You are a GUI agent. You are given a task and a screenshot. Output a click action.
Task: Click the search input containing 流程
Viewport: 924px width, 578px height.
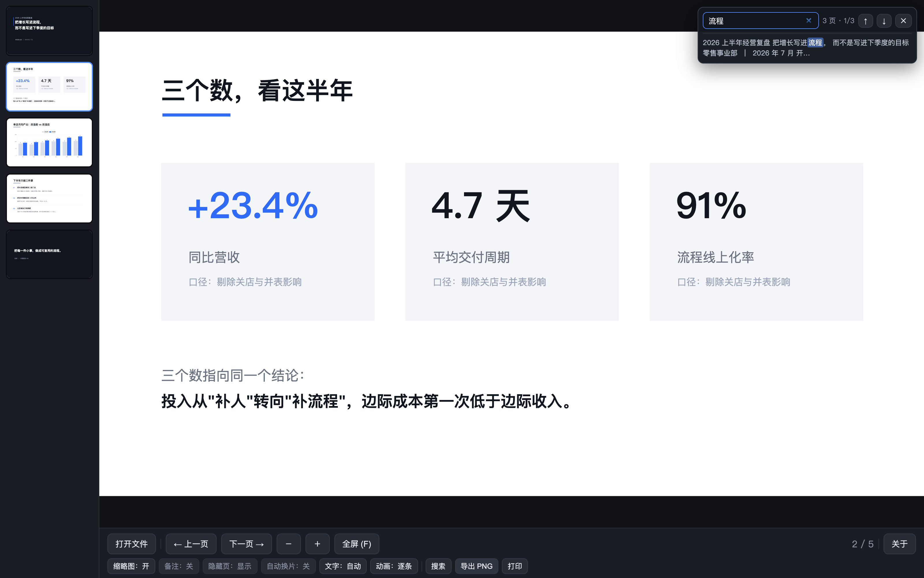click(x=760, y=21)
